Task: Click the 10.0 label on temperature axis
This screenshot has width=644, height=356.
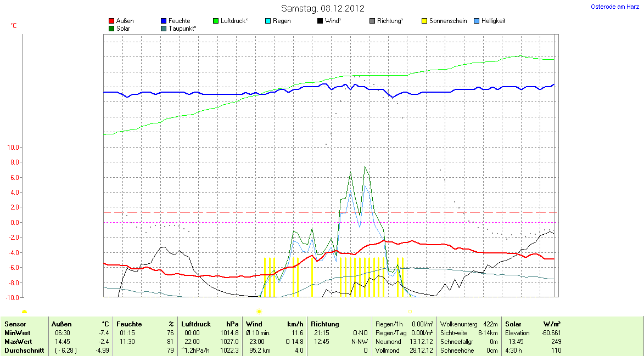Action: click(x=13, y=148)
